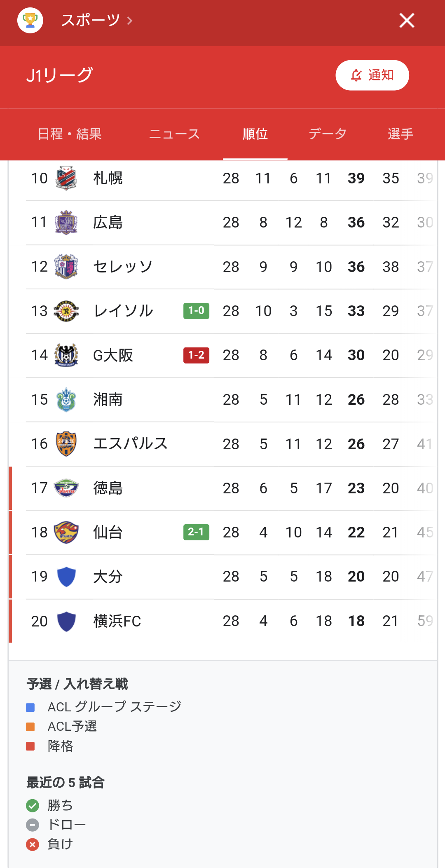
Task: Open the ニュース tab
Action: pyautogui.click(x=174, y=134)
